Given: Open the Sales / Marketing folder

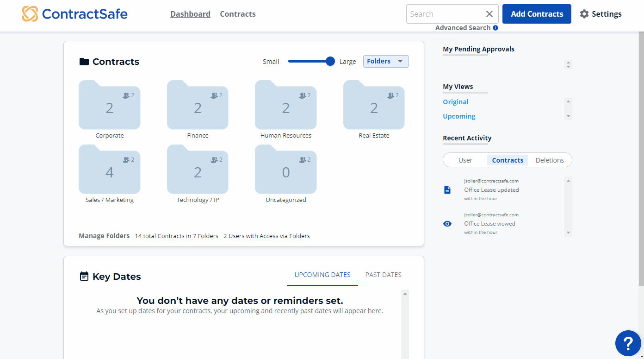Looking at the screenshot, I should [x=110, y=170].
